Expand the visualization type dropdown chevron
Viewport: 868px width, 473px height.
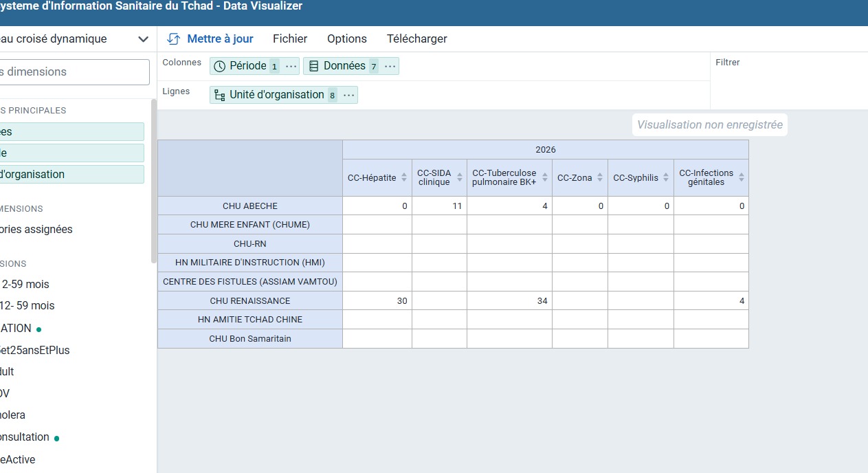pos(143,39)
